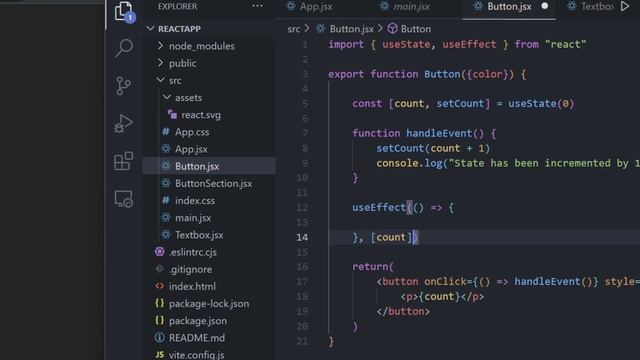Image resolution: width=640 pixels, height=360 pixels.
Task: Click 'handleEvent' in function declaration line
Action: (x=439, y=133)
